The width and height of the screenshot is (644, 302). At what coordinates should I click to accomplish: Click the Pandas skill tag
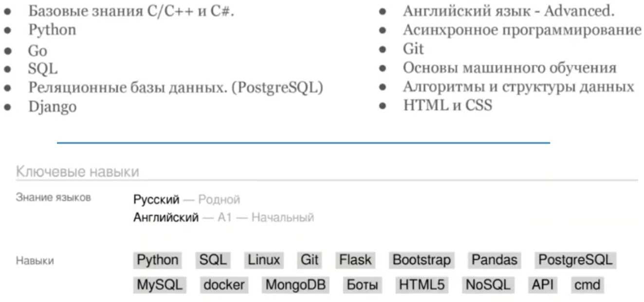coord(494,260)
